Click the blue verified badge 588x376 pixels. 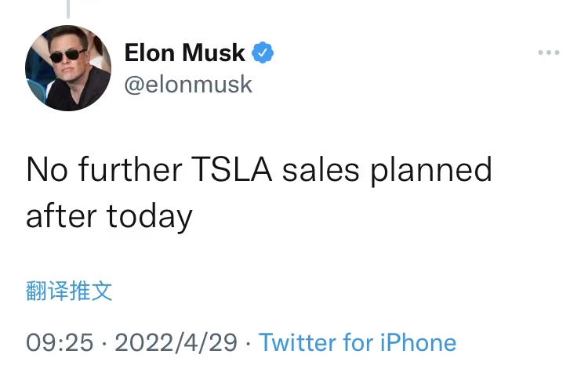coord(263,53)
